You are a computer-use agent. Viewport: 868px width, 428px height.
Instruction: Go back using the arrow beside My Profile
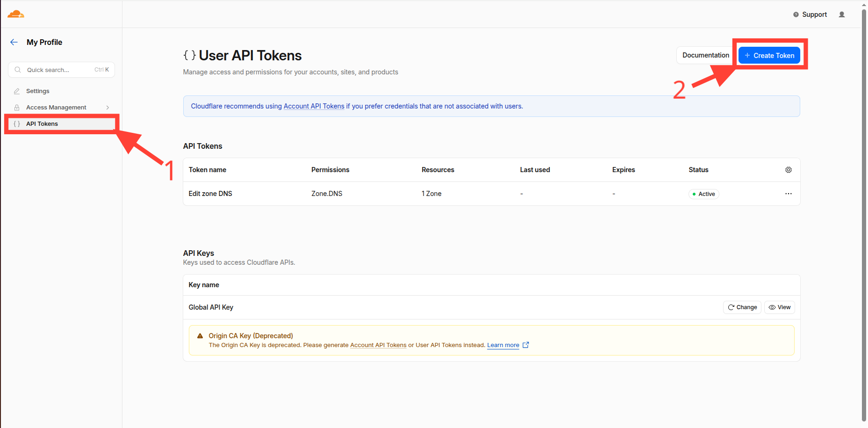click(14, 42)
